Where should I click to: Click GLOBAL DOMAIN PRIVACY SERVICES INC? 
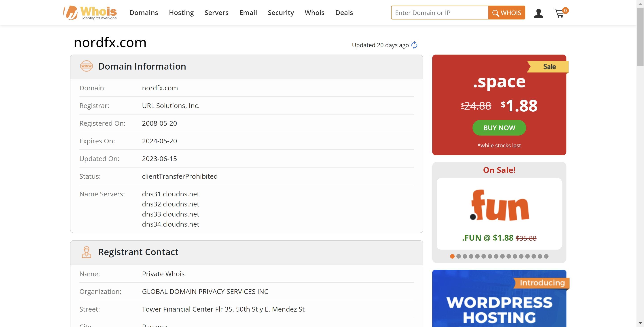(x=205, y=291)
